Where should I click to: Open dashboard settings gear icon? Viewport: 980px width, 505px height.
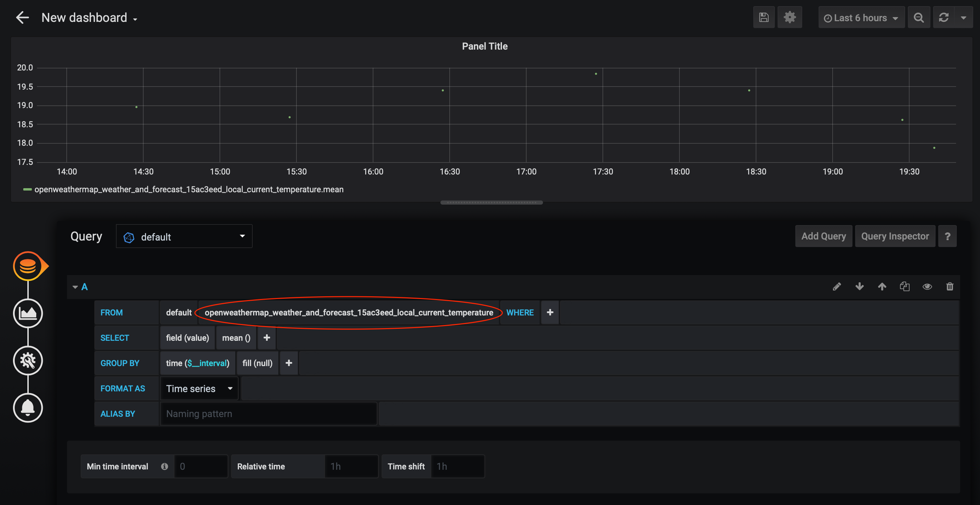(790, 17)
